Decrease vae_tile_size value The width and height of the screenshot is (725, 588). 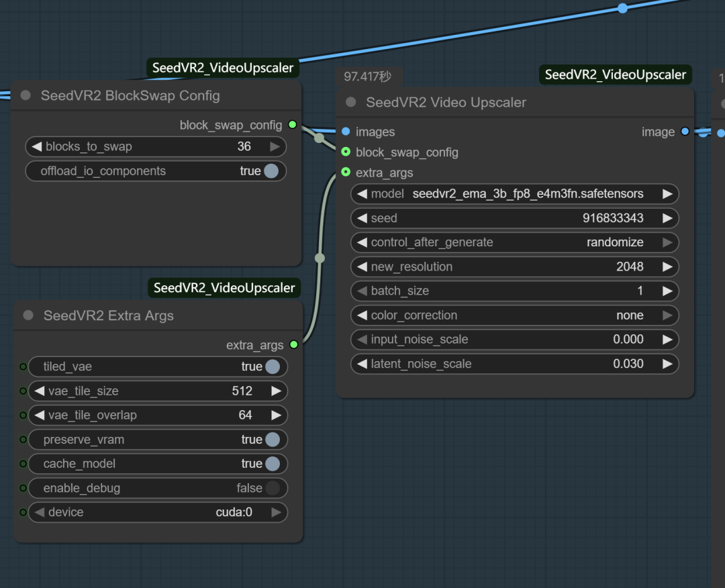coord(40,391)
